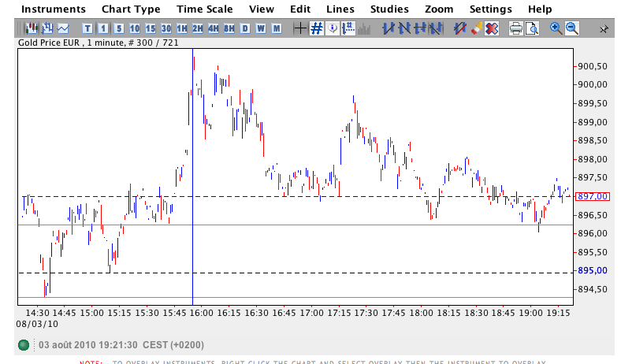This screenshot has width=621, height=364.
Task: Choose the 4H time scale button
Action: coord(213,29)
